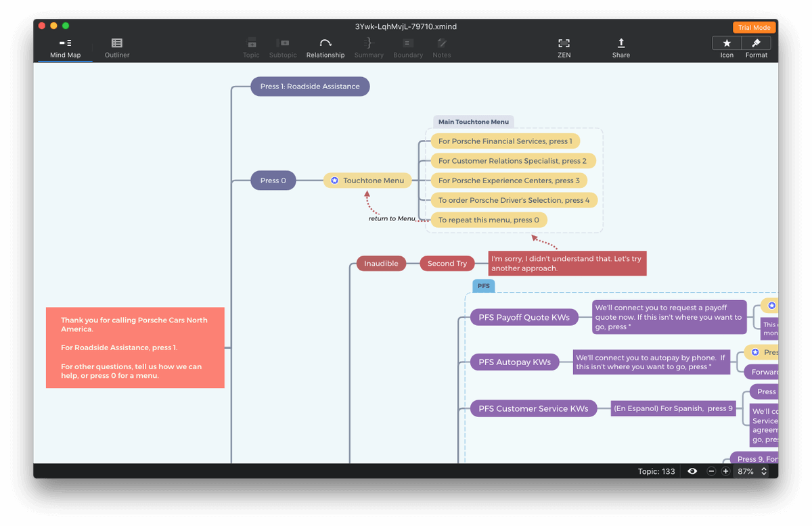The width and height of the screenshot is (812, 526).
Task: Select the payoff quote connection message
Action: [x=669, y=317]
